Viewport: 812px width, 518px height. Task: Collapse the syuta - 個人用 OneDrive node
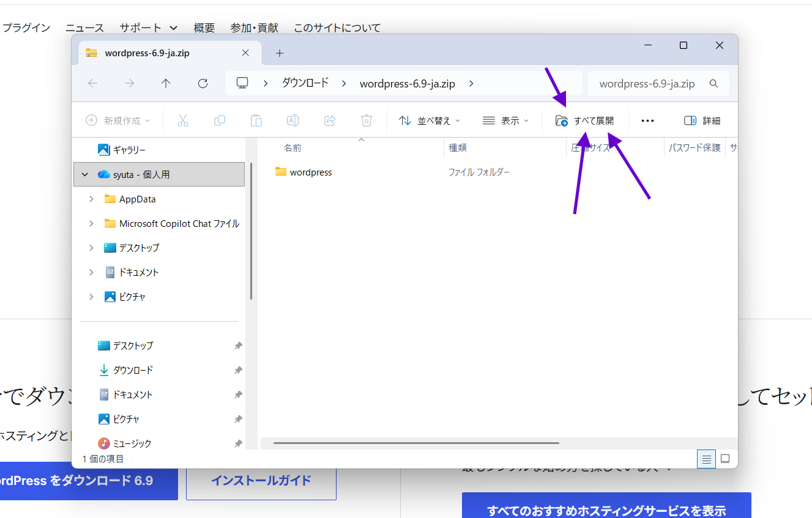tap(84, 175)
